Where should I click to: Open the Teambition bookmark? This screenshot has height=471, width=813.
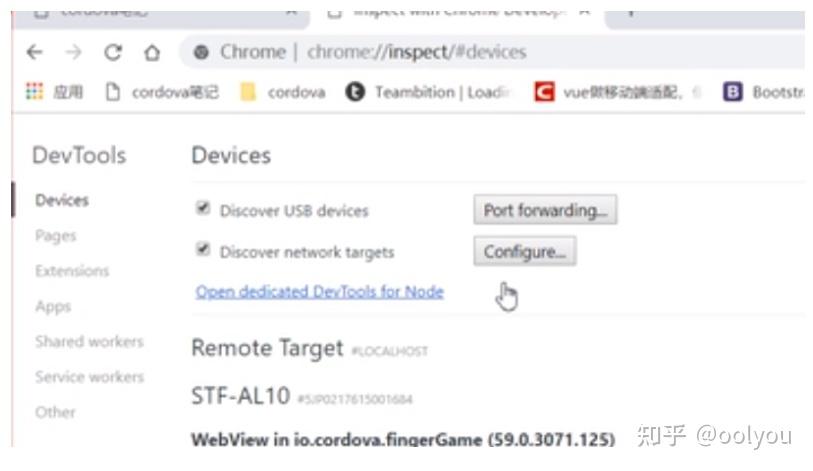pyautogui.click(x=429, y=92)
